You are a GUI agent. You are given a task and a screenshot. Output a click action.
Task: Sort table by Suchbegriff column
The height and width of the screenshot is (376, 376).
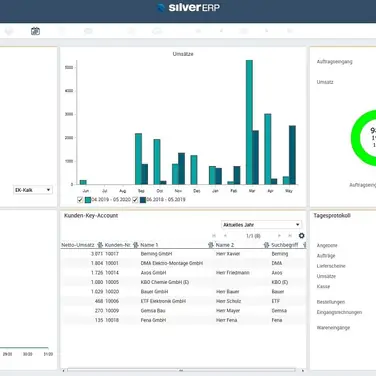tap(284, 245)
